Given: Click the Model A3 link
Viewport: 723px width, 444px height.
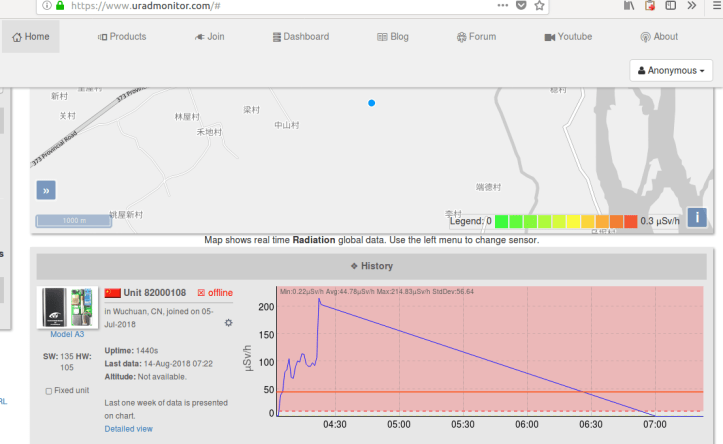Looking at the screenshot, I should (x=67, y=335).
